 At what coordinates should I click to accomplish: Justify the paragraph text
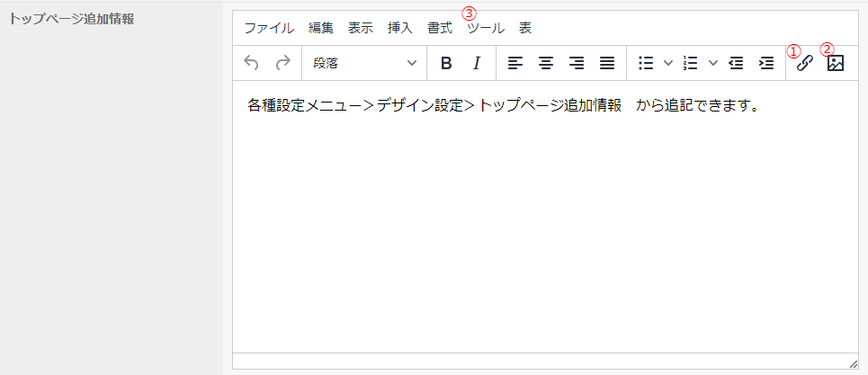[x=607, y=63]
